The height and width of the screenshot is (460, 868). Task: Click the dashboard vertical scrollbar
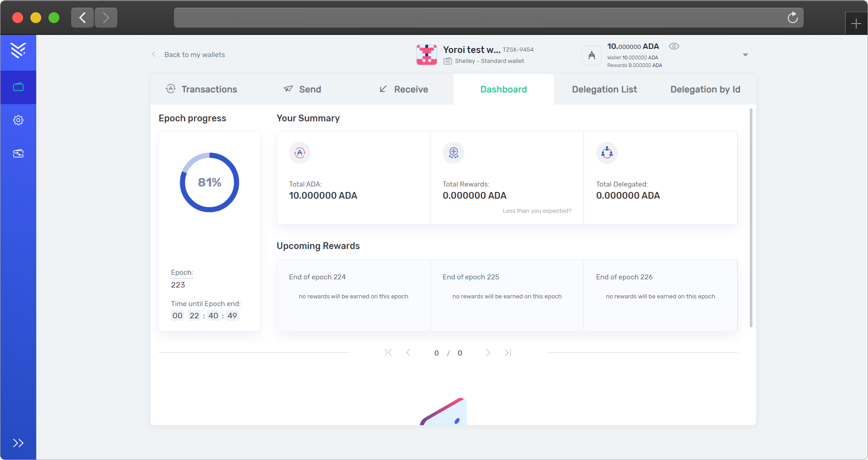pos(751,217)
